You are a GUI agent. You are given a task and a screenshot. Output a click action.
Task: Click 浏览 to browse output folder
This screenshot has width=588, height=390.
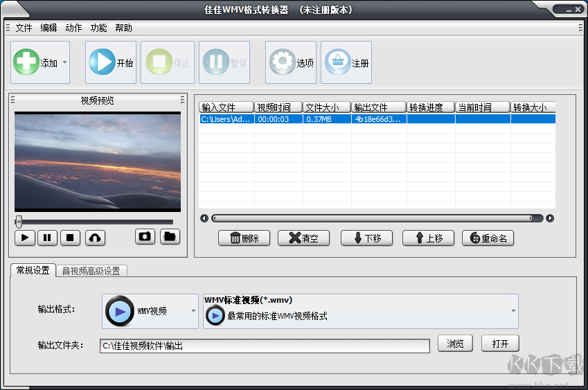(x=455, y=344)
